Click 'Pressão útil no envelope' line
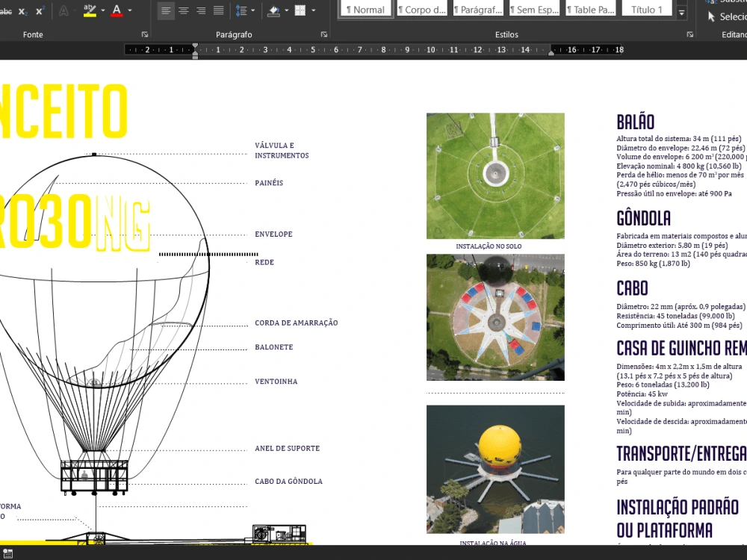The image size is (747, 560). click(674, 194)
